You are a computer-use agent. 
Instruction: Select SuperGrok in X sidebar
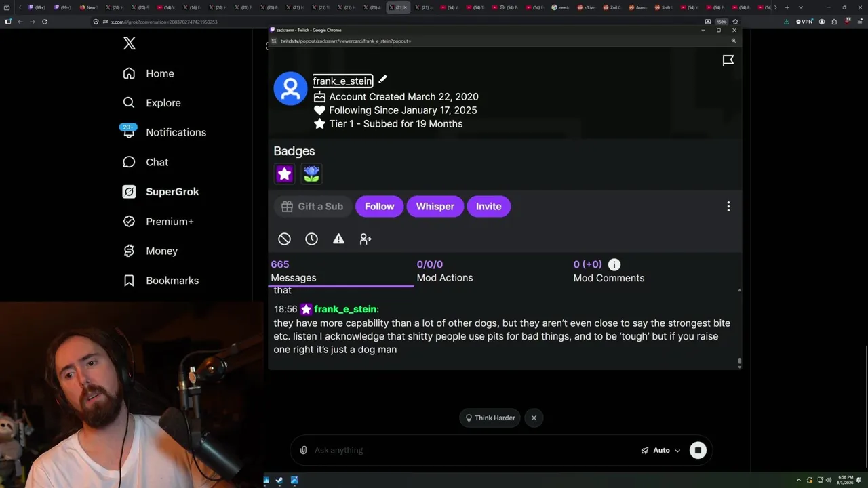coord(161,192)
